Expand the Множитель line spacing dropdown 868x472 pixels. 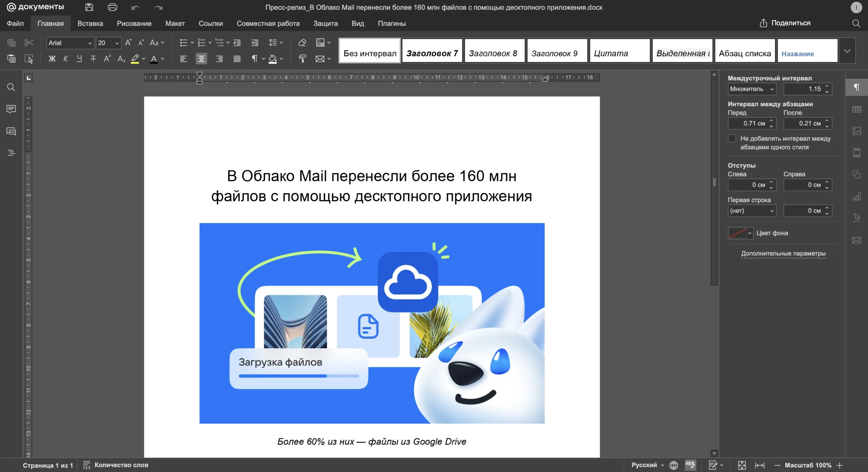click(x=752, y=89)
